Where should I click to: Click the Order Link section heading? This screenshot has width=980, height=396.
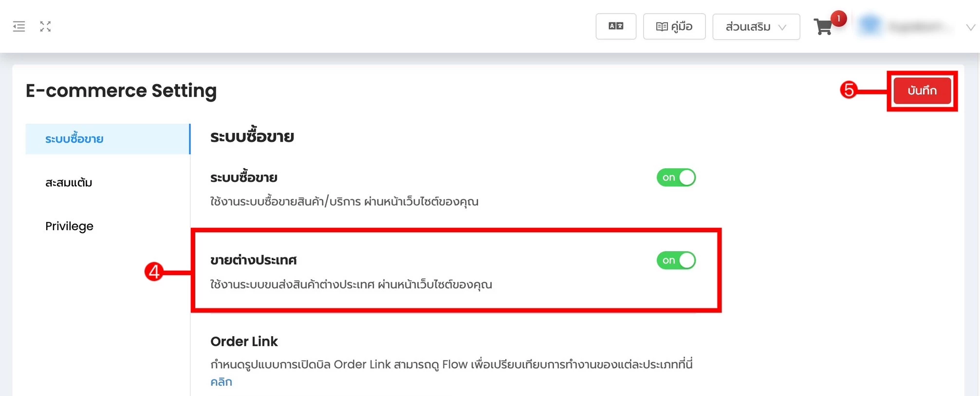[244, 342]
